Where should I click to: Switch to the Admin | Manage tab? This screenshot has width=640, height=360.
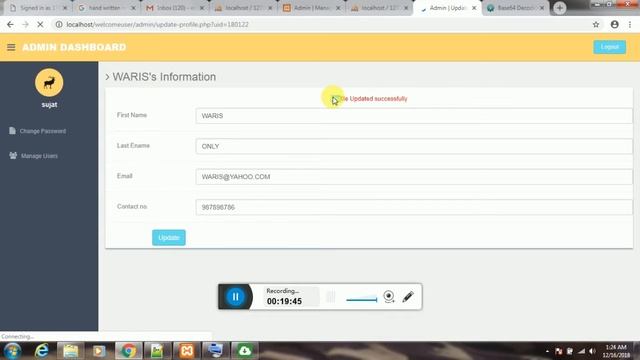pos(311,8)
